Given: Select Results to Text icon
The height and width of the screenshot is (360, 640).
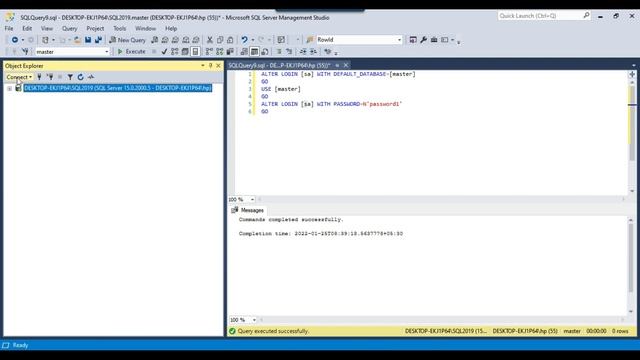Looking at the screenshot, I should tap(244, 51).
